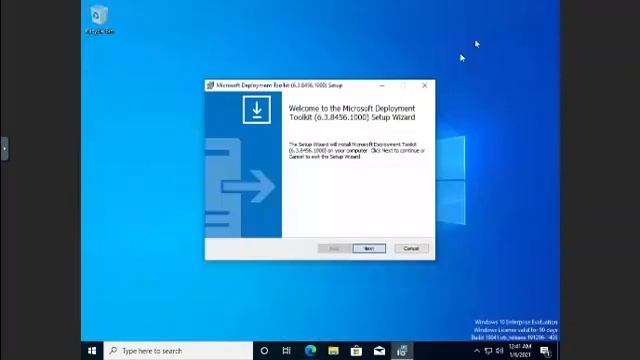Click the 'Welcome to the Microsoft Deployment Toolkit' heading
The image size is (640, 360).
point(352,113)
